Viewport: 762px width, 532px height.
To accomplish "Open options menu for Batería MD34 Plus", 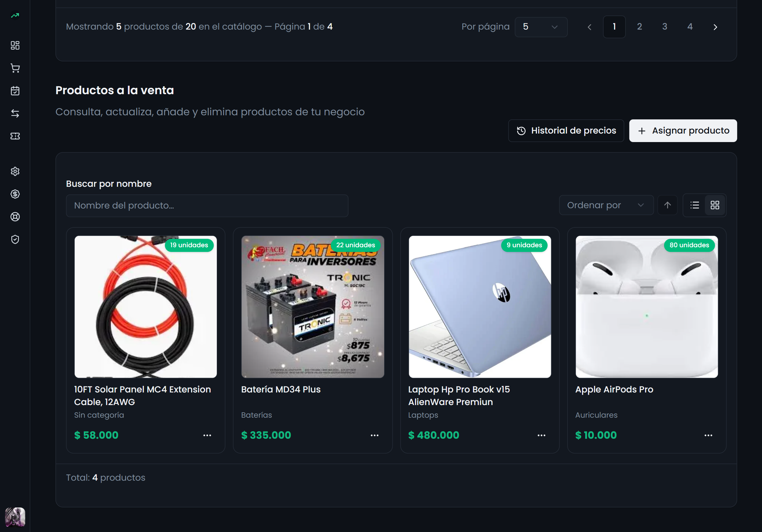I will point(375,436).
